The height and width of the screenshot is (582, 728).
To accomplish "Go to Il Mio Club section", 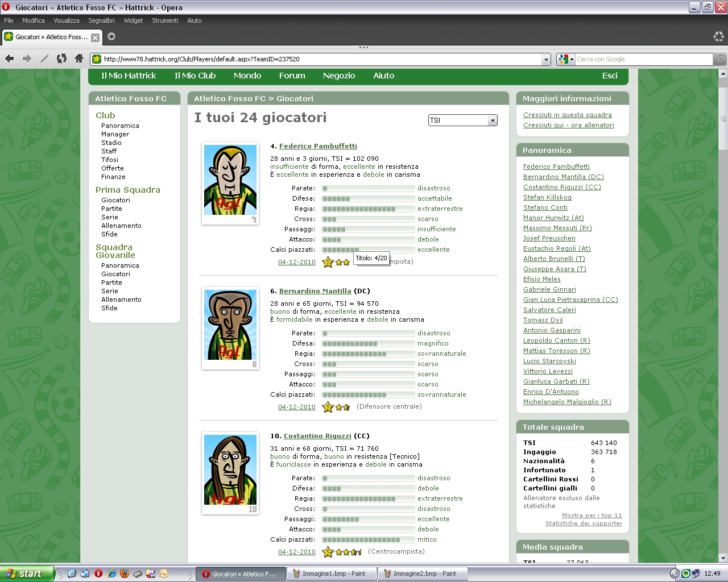I will tap(195, 76).
